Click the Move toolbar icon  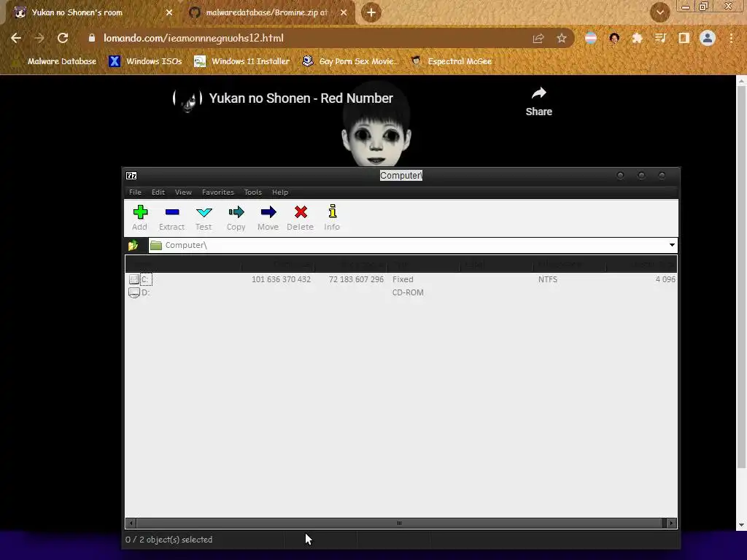268,212
